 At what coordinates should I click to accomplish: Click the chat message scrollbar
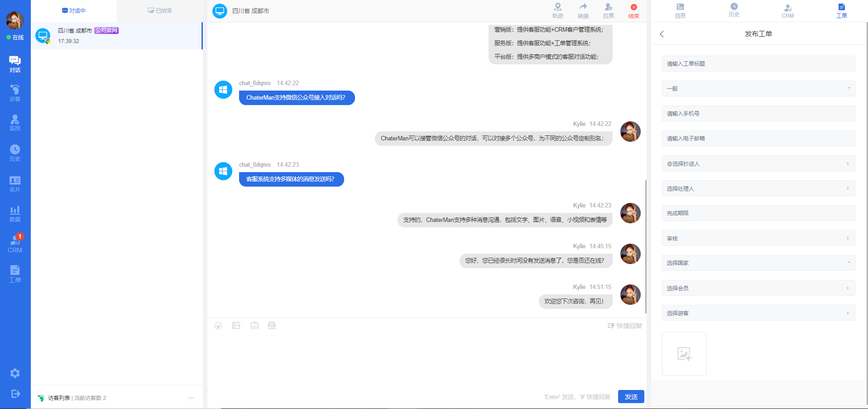[x=646, y=247]
